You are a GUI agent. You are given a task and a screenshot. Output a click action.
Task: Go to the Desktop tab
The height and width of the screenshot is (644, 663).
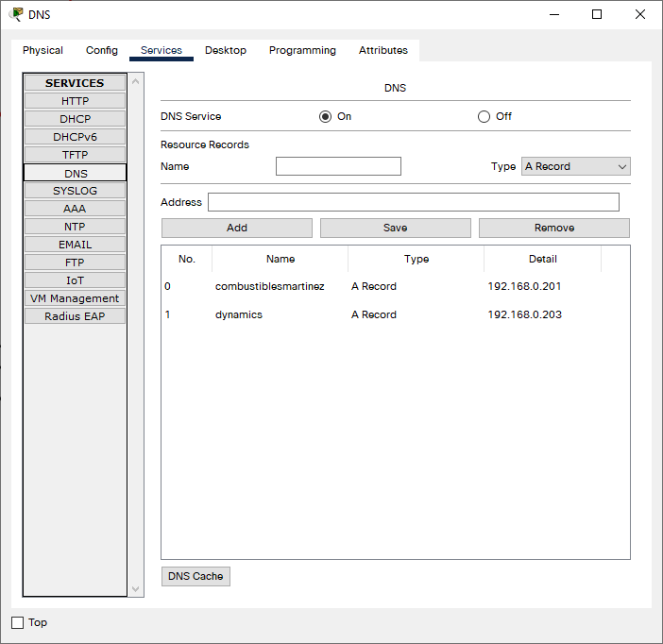pos(226,50)
